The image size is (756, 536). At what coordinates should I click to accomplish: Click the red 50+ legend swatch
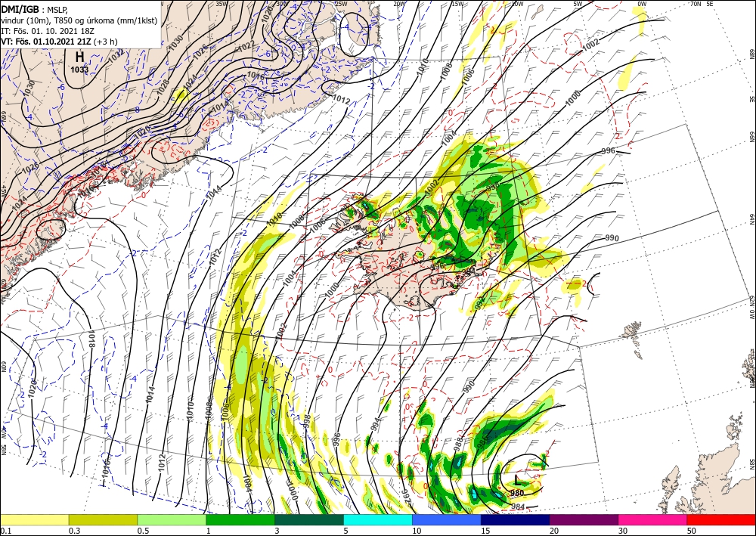721,519
